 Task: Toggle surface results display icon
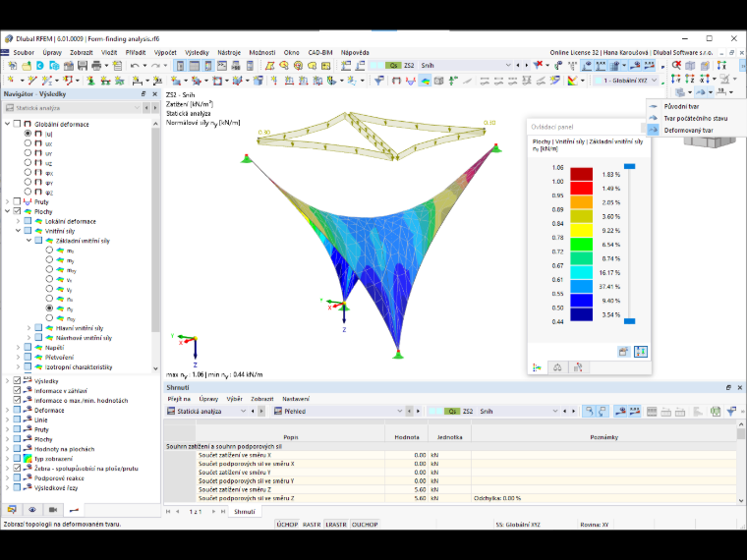[425, 81]
